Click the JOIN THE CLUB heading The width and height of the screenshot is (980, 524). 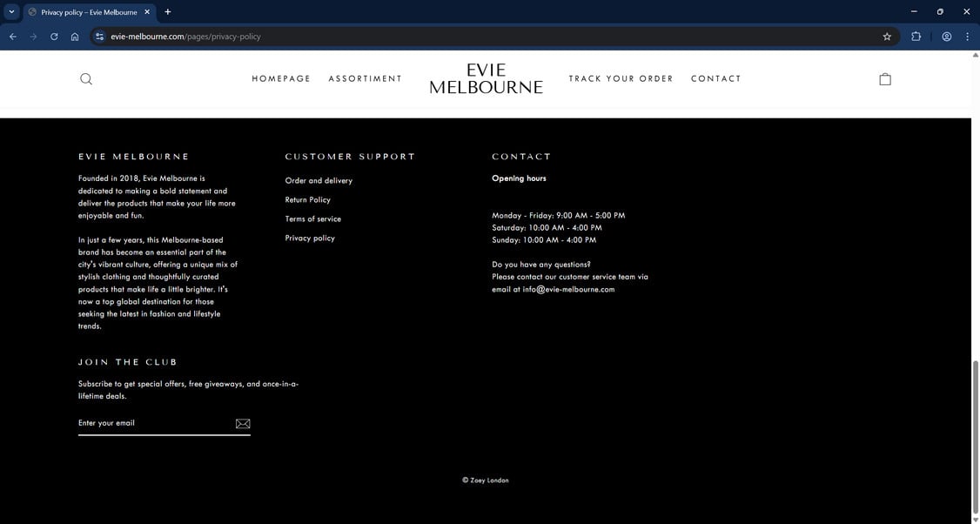(127, 362)
